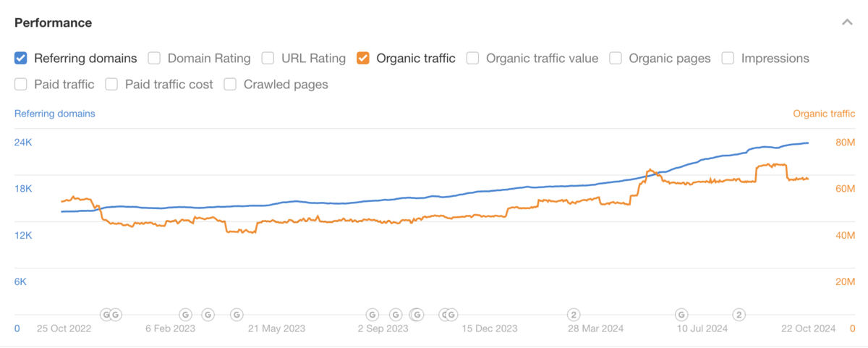This screenshot has height=348, width=868.
Task: Enable the Organic traffic value checkbox
Action: [x=472, y=58]
